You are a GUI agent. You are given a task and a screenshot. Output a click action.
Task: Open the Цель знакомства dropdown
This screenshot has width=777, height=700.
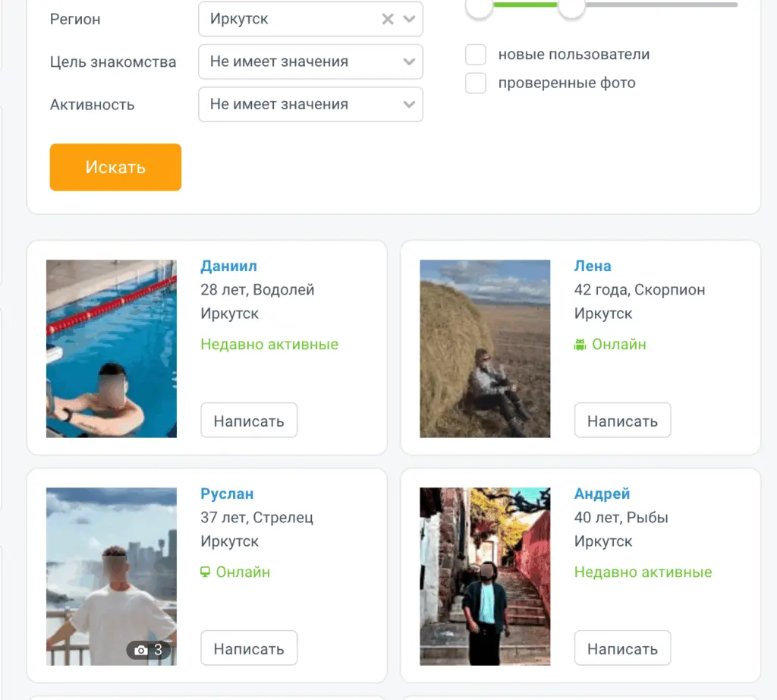click(310, 62)
